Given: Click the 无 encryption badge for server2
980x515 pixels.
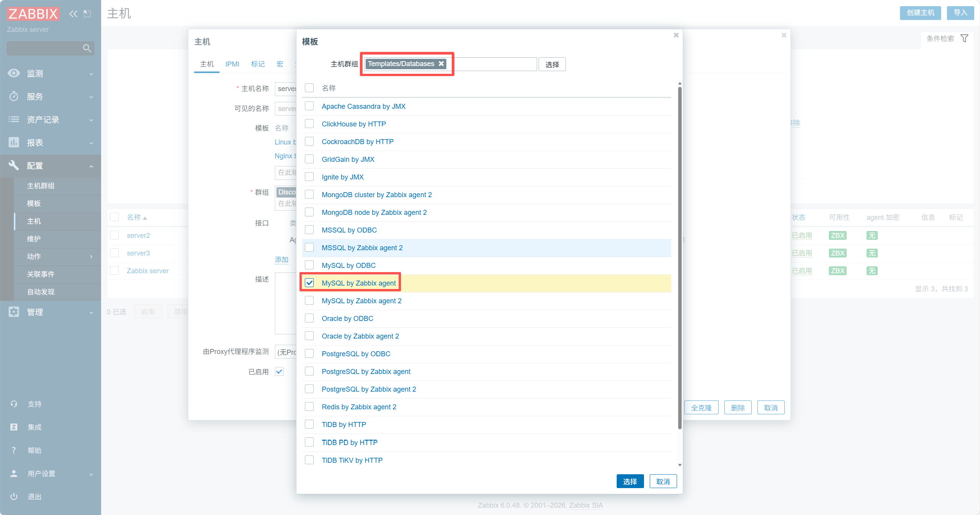Looking at the screenshot, I should [872, 236].
